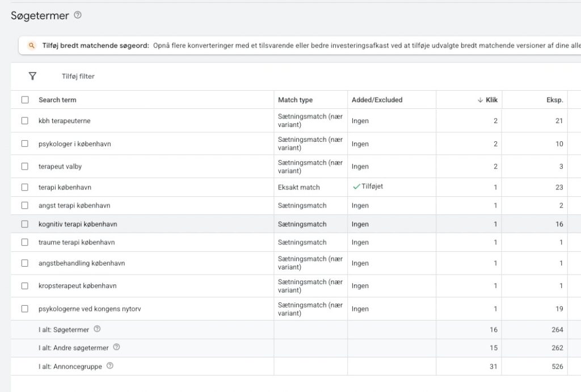
Task: Click search term kropsterapeut københavn
Action: coord(77,286)
